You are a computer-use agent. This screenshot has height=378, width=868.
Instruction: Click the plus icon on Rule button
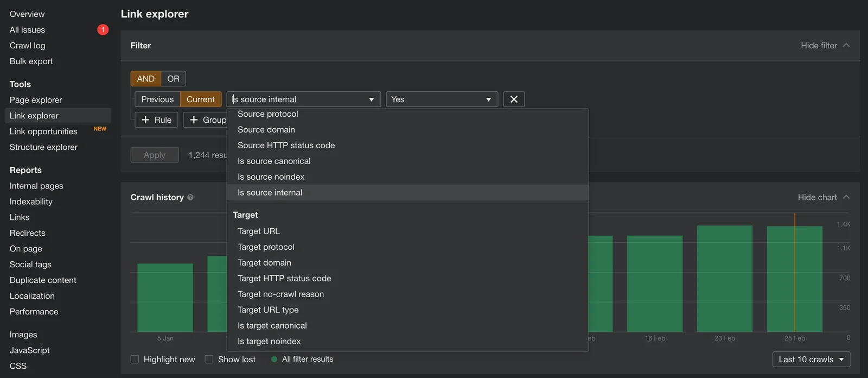[145, 120]
